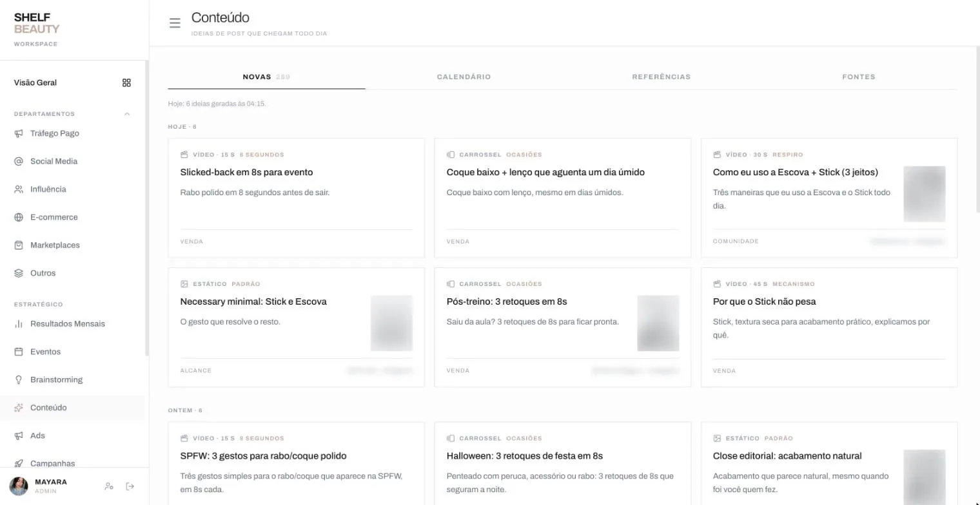Open the Ads page

(72, 436)
